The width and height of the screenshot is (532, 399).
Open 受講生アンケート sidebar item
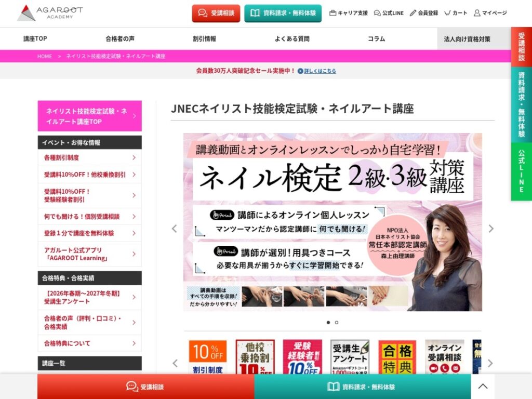(89, 298)
